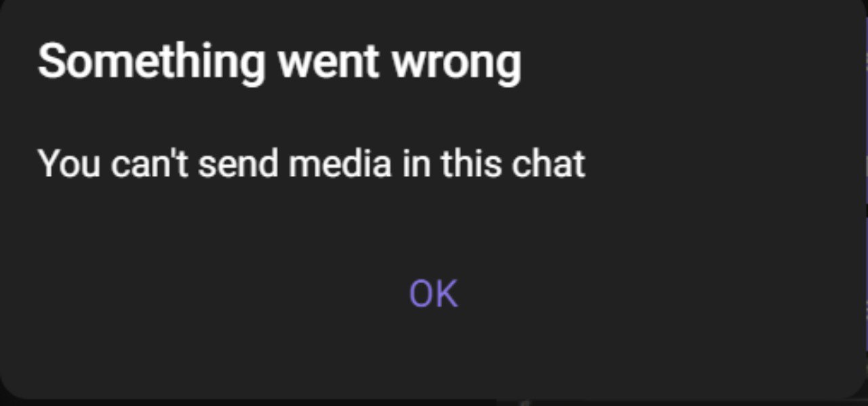The width and height of the screenshot is (868, 406).
Task: Tap the purple OK text
Action: click(433, 293)
